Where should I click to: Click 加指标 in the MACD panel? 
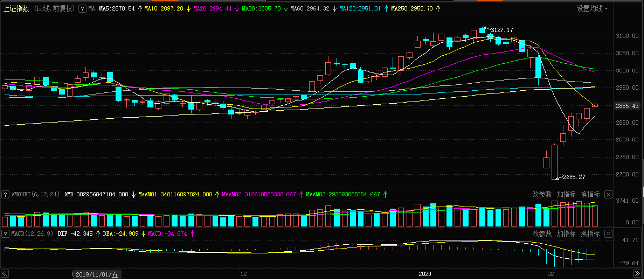[566, 233]
